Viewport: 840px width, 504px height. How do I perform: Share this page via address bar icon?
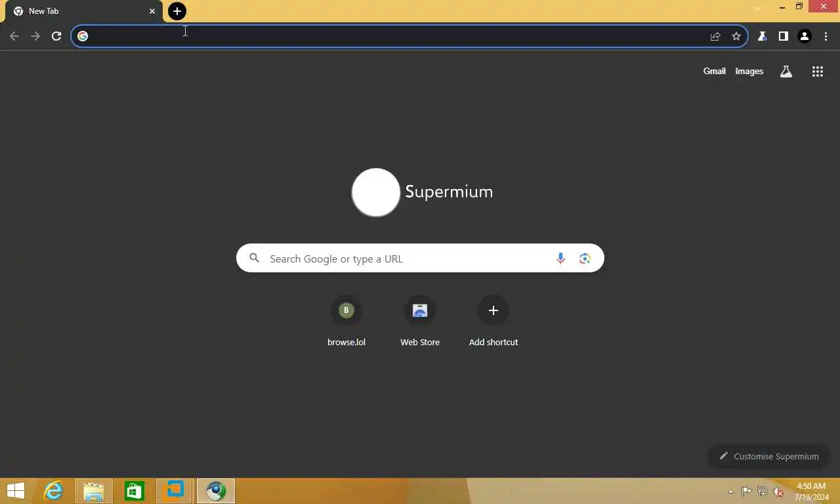[x=715, y=36]
